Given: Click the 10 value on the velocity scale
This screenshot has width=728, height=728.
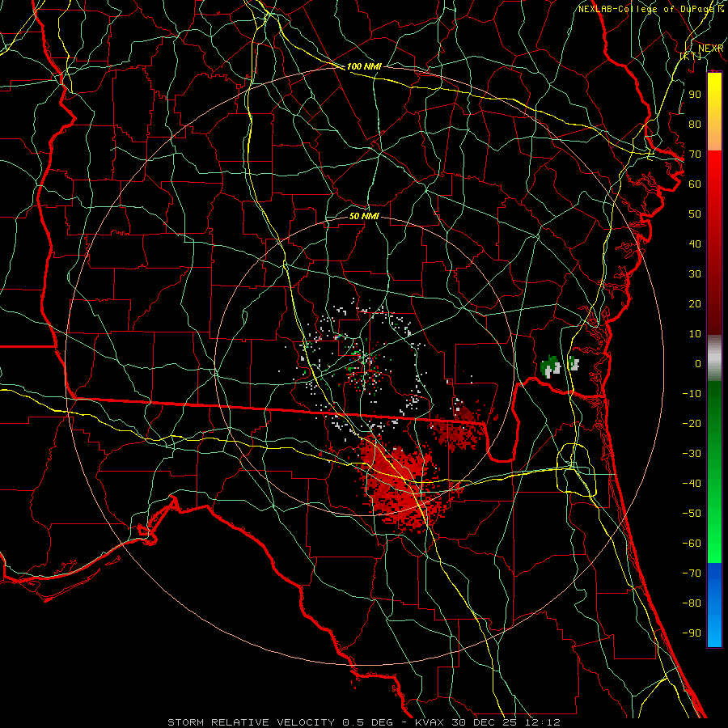Looking at the screenshot, I should [695, 334].
